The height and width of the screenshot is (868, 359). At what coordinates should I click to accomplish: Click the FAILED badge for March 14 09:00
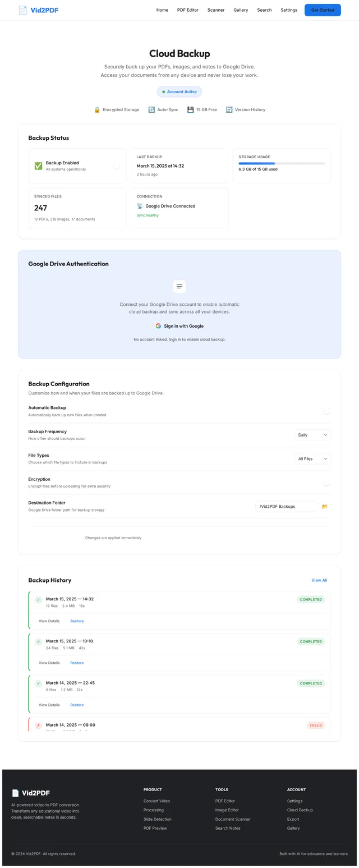pos(316,725)
